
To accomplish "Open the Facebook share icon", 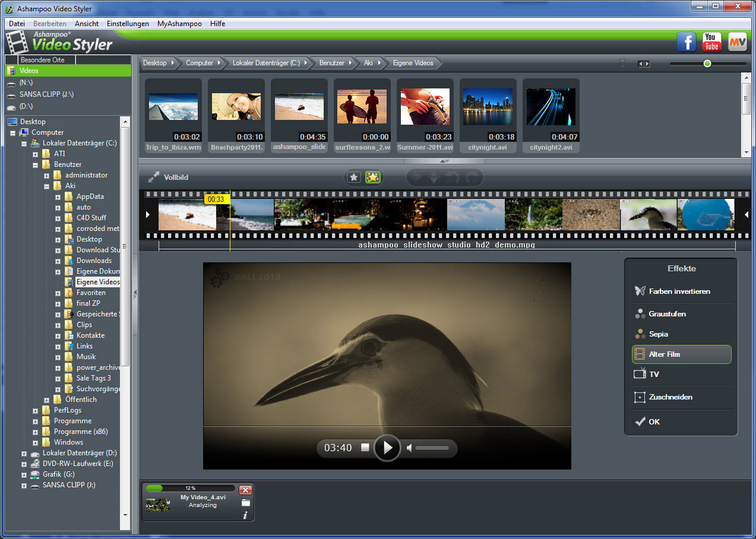I will click(x=687, y=42).
